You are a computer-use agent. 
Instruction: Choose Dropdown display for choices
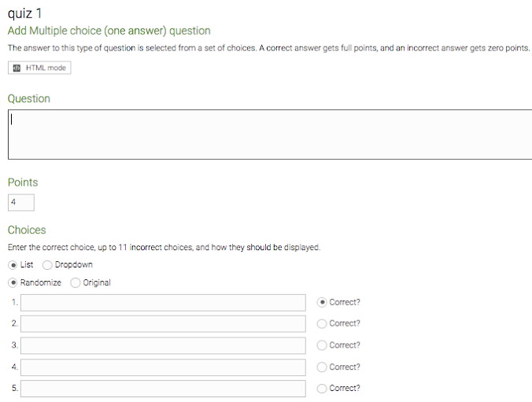[47, 265]
